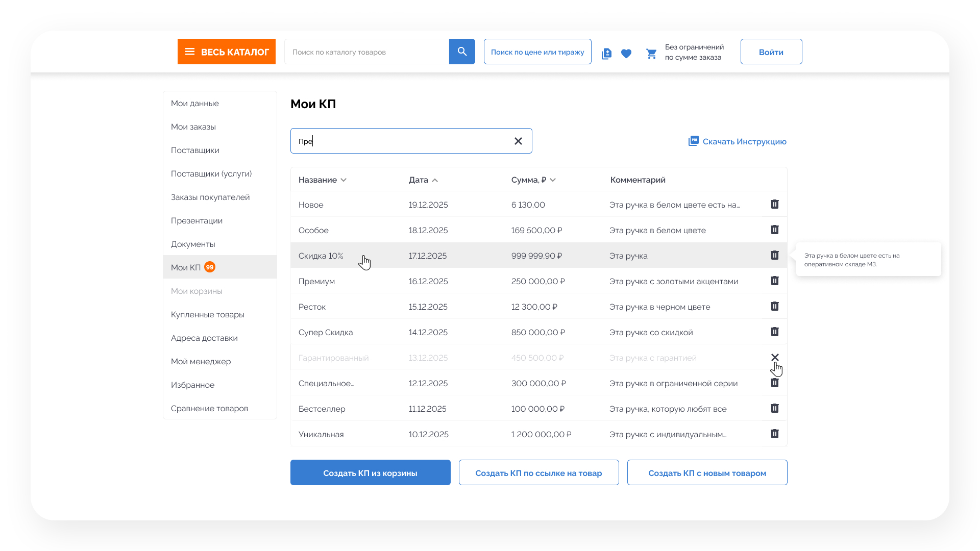
Task: Click Создать КП с новым товаром
Action: pos(707,472)
